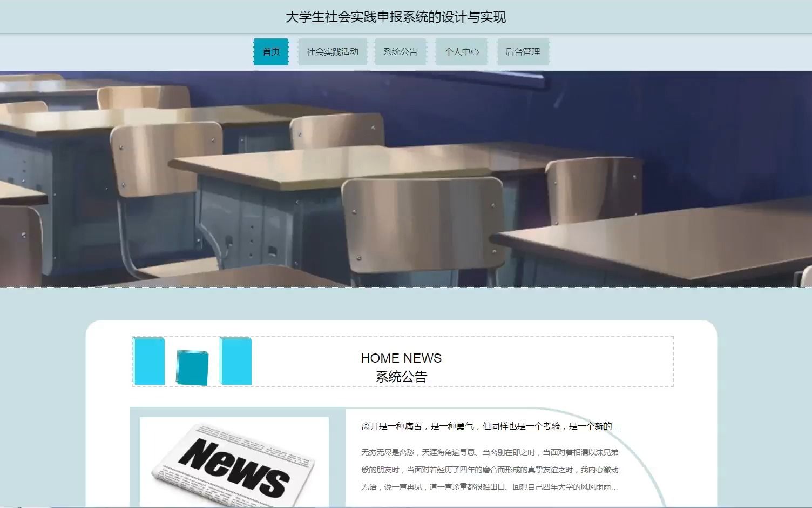
Task: Click the currently highlighted 首页 button
Action: coord(271,51)
